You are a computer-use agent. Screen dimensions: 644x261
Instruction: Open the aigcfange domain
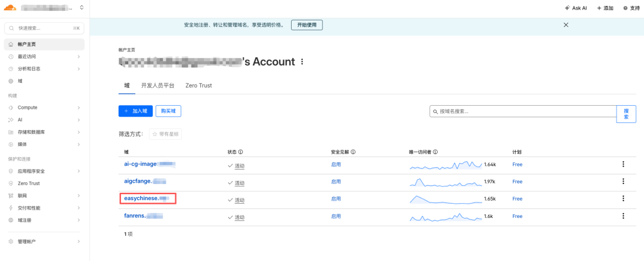[145, 181]
